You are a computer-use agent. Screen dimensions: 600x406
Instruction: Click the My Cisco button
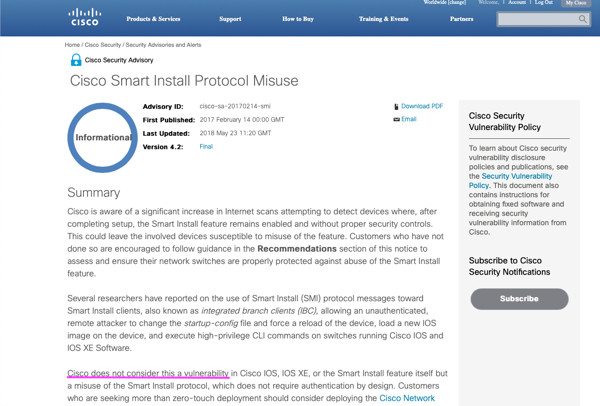pos(576,3)
